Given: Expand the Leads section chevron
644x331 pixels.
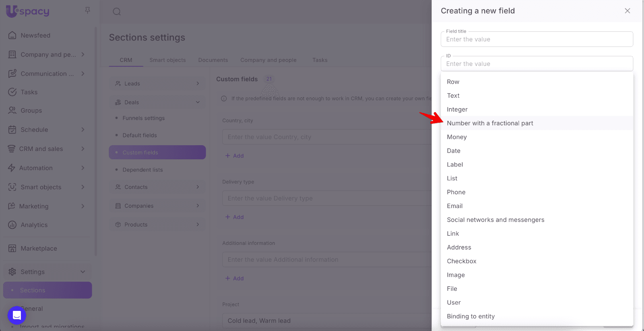Looking at the screenshot, I should pyautogui.click(x=198, y=84).
